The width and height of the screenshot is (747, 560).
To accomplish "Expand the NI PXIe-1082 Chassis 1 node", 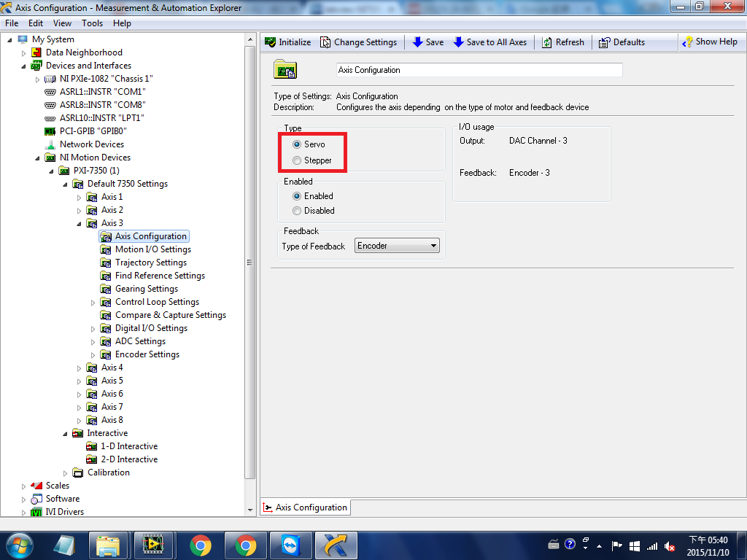I will [x=37, y=79].
